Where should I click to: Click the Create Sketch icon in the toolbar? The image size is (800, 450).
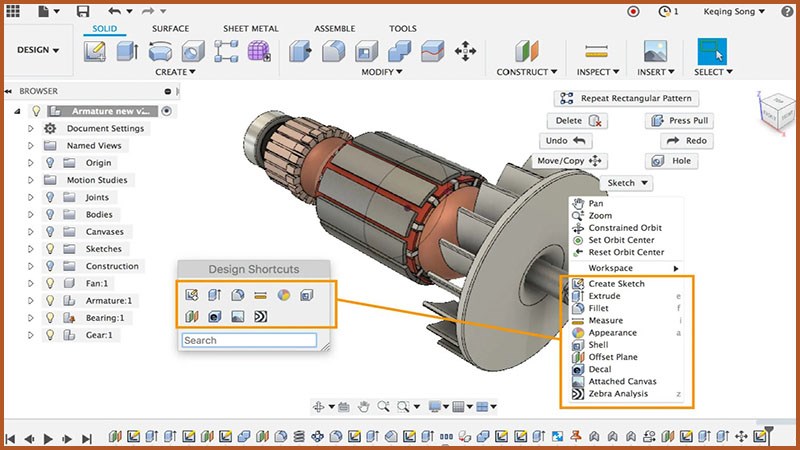click(96, 51)
